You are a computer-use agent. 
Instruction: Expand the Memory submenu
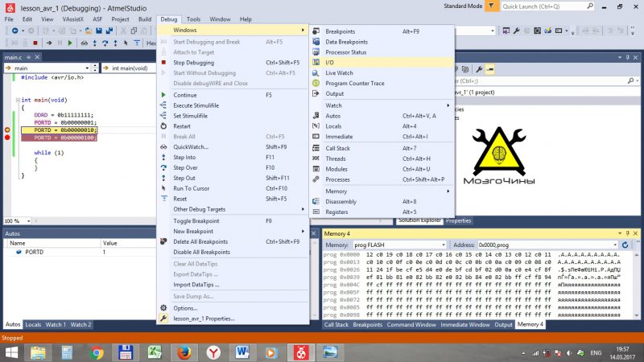click(x=383, y=191)
